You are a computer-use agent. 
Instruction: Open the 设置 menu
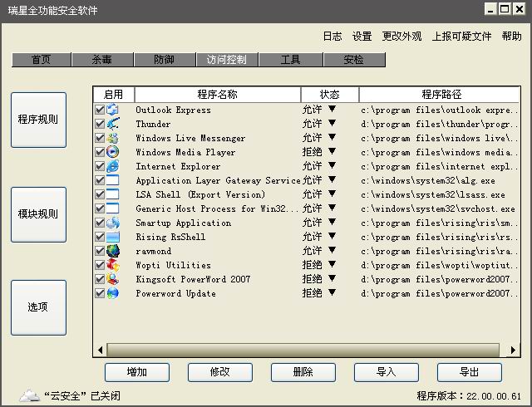[362, 37]
